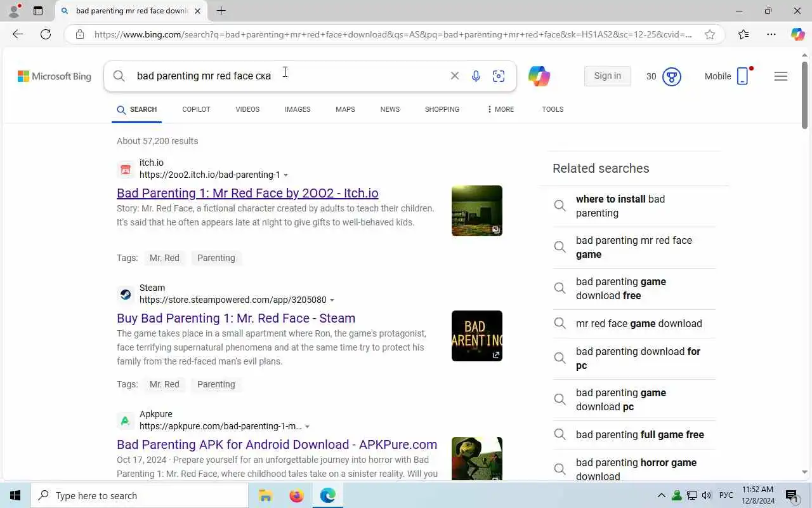Open File Explorer from the taskbar
This screenshot has height=508, width=812.
pos(265,495)
